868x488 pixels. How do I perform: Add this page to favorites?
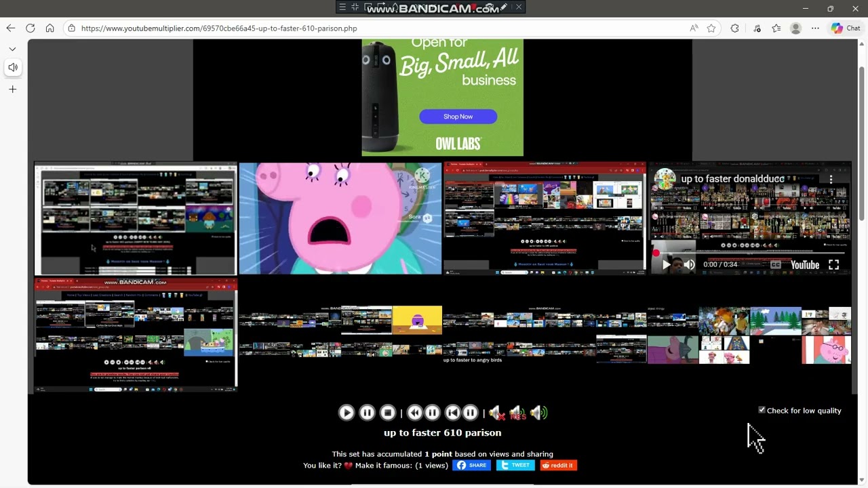[x=711, y=28]
